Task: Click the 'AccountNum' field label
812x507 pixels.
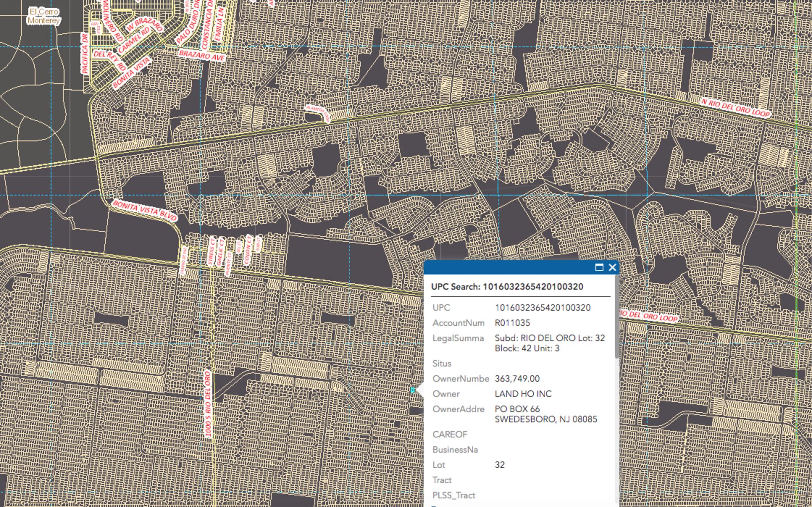Action: [x=458, y=323]
